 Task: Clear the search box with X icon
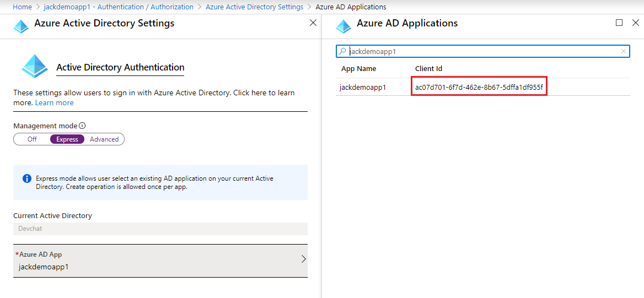[x=624, y=51]
